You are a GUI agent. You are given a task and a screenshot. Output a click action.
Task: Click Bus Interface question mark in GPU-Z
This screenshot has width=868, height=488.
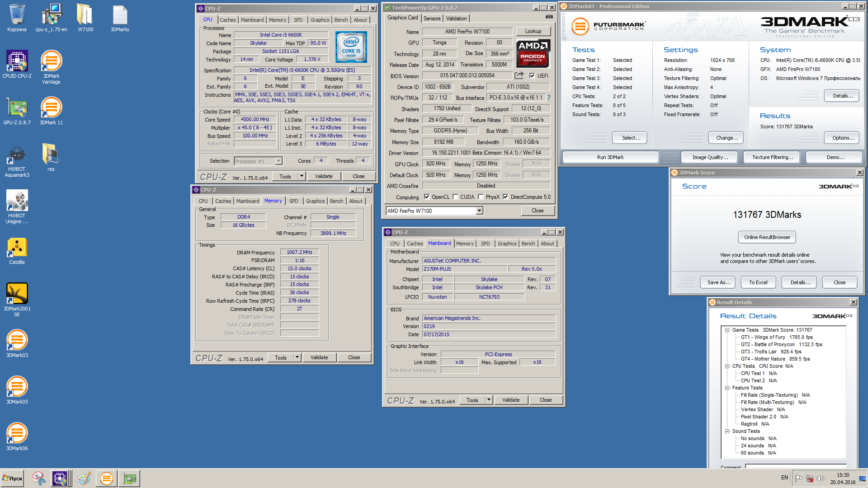(549, 98)
